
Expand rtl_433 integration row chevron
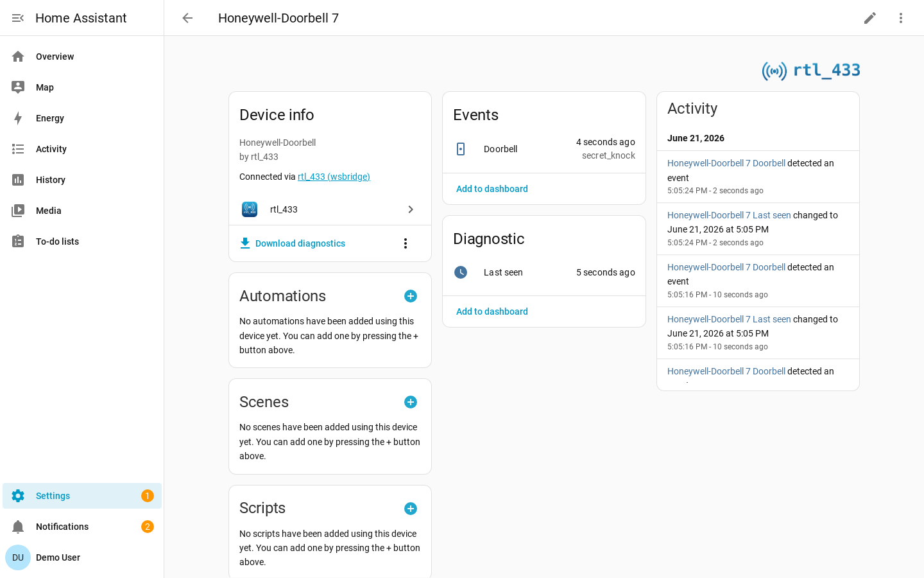[x=411, y=209]
